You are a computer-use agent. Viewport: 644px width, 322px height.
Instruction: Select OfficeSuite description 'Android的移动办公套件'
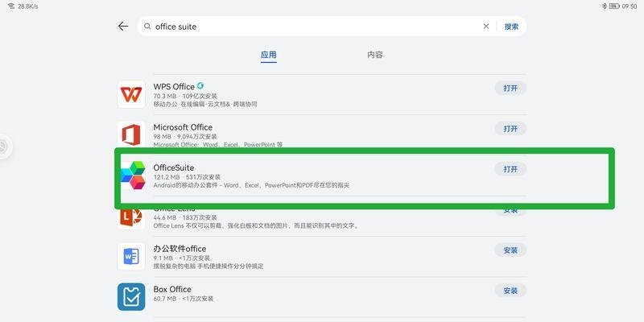click(x=186, y=185)
